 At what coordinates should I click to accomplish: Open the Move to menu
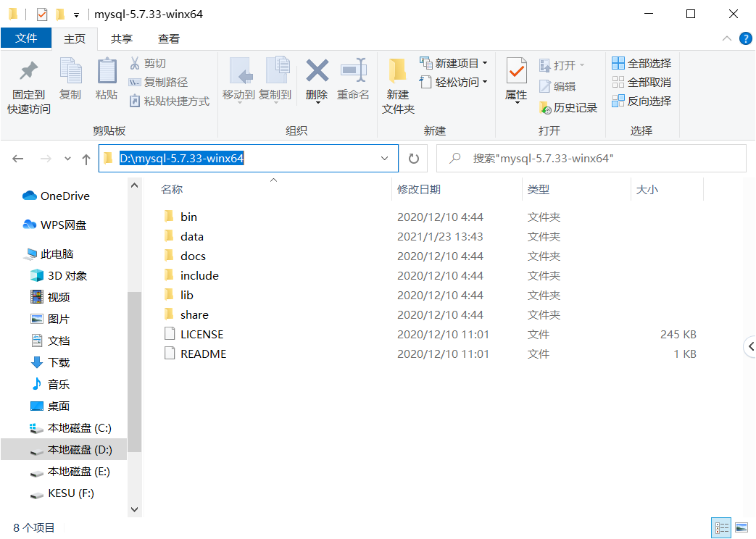[238, 80]
